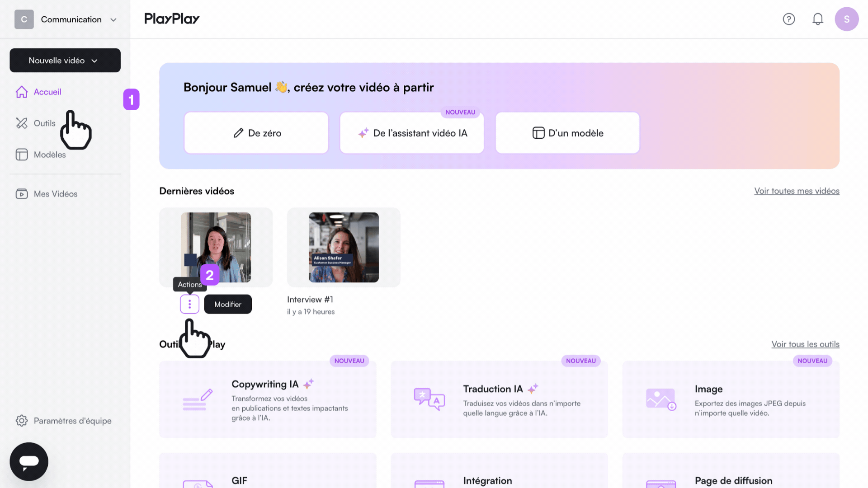Image resolution: width=868 pixels, height=488 pixels.
Task: Open the Nouvelle vidéo dropdown button
Action: click(65, 60)
